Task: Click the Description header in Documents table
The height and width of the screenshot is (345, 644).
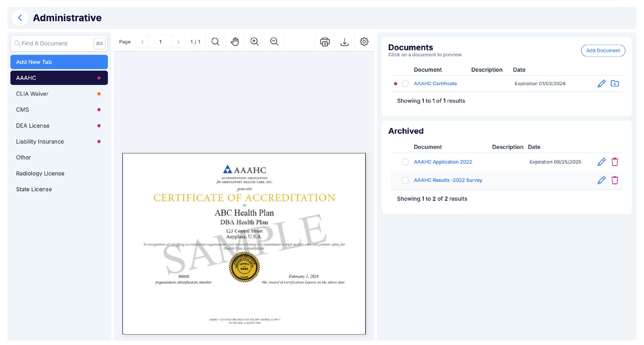Action: pos(487,70)
